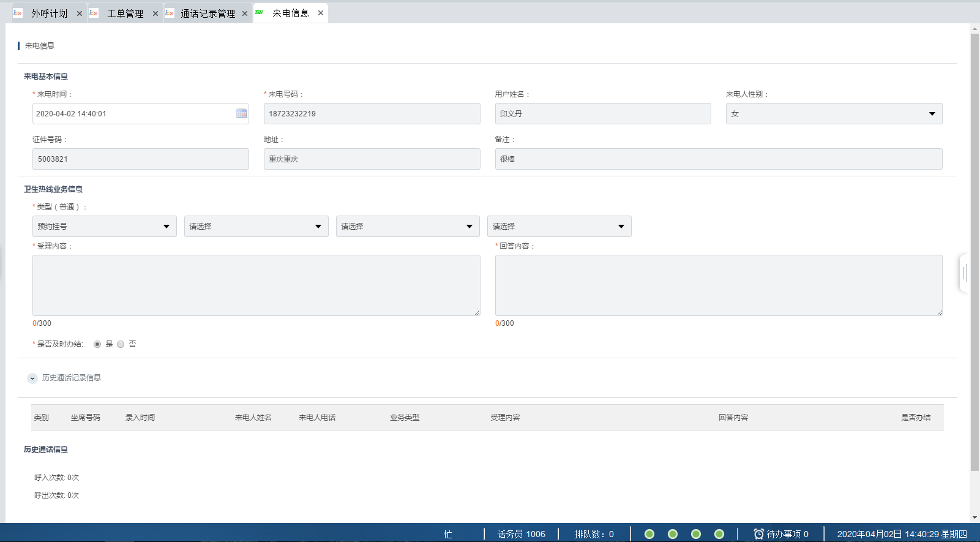
Task: Expand the right side panel handle
Action: point(963,273)
